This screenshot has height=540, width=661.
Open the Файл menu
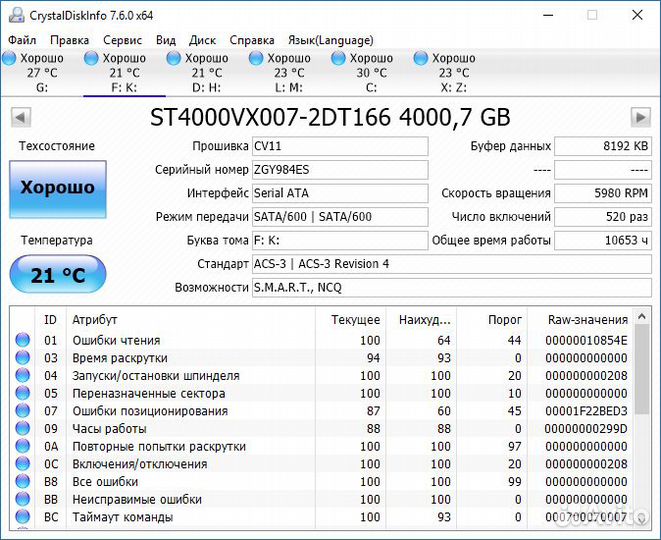pos(22,40)
